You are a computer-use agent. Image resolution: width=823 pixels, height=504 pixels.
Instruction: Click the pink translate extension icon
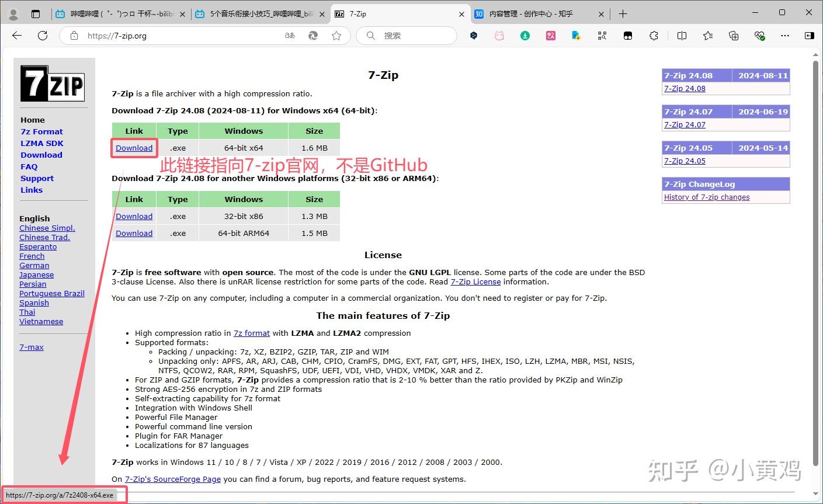pyautogui.click(x=551, y=36)
